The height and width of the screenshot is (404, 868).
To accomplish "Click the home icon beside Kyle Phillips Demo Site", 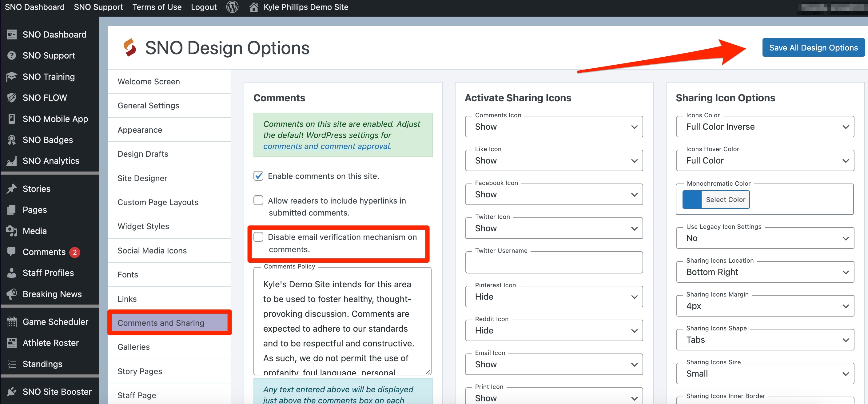I will [x=254, y=7].
